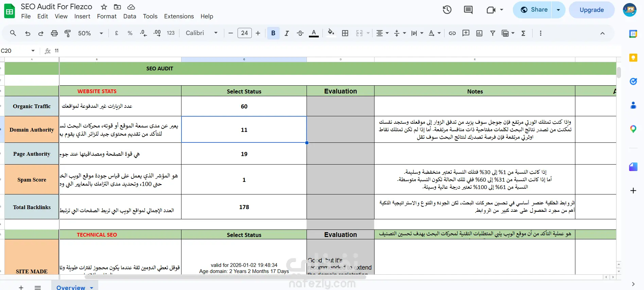Star this document

coord(104,7)
